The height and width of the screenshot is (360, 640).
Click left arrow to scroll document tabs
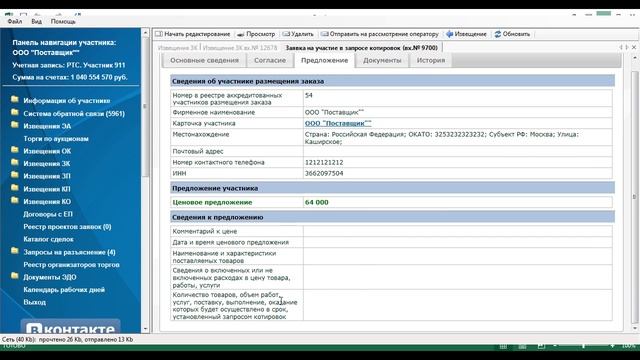(x=621, y=47)
